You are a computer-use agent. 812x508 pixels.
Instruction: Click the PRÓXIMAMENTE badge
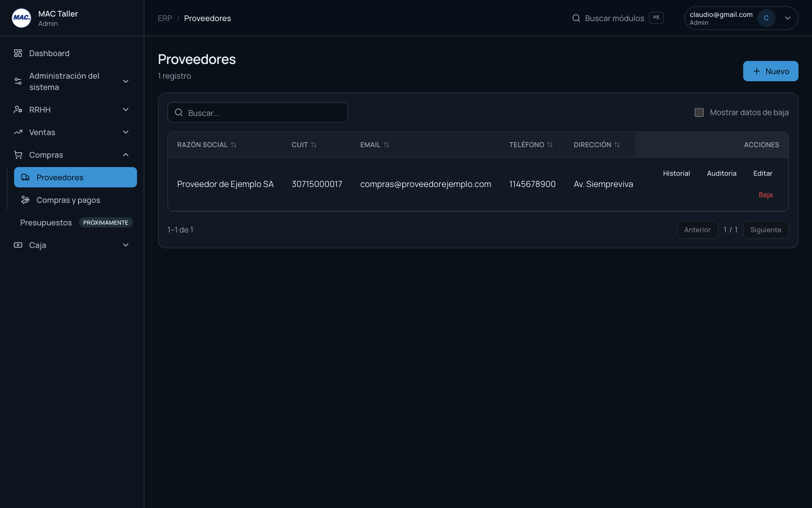pyautogui.click(x=106, y=222)
